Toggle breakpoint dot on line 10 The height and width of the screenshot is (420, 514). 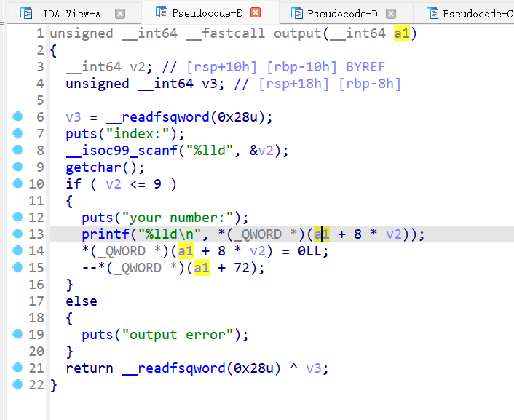click(17, 184)
